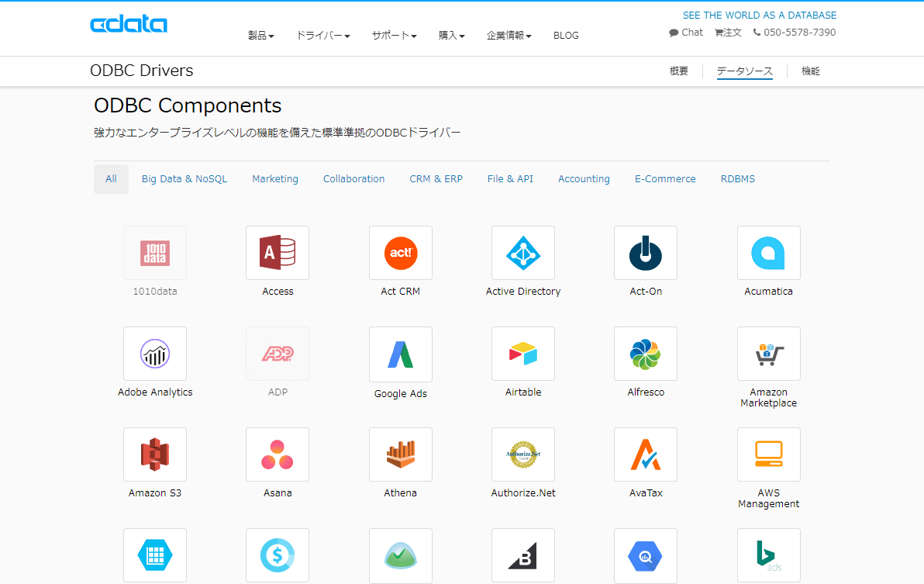Image resolution: width=924 pixels, height=584 pixels.
Task: Select the Asana icon
Action: point(278,454)
